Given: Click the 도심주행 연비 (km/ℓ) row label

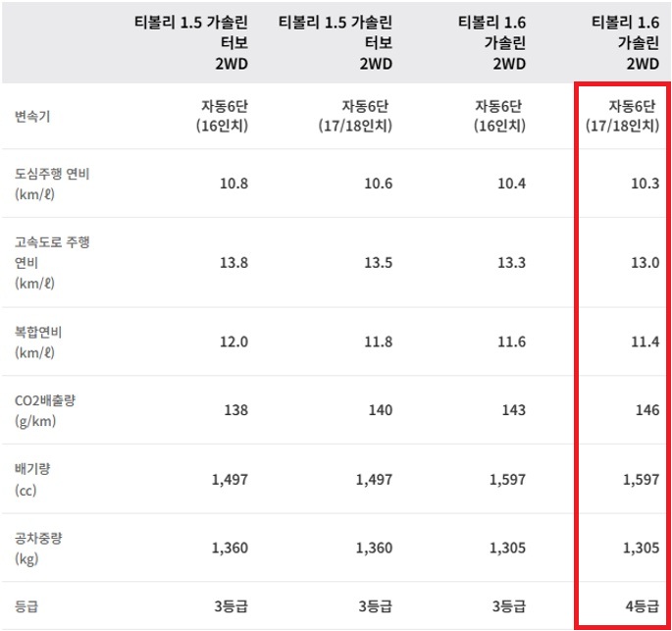Looking at the screenshot, I should (52, 184).
